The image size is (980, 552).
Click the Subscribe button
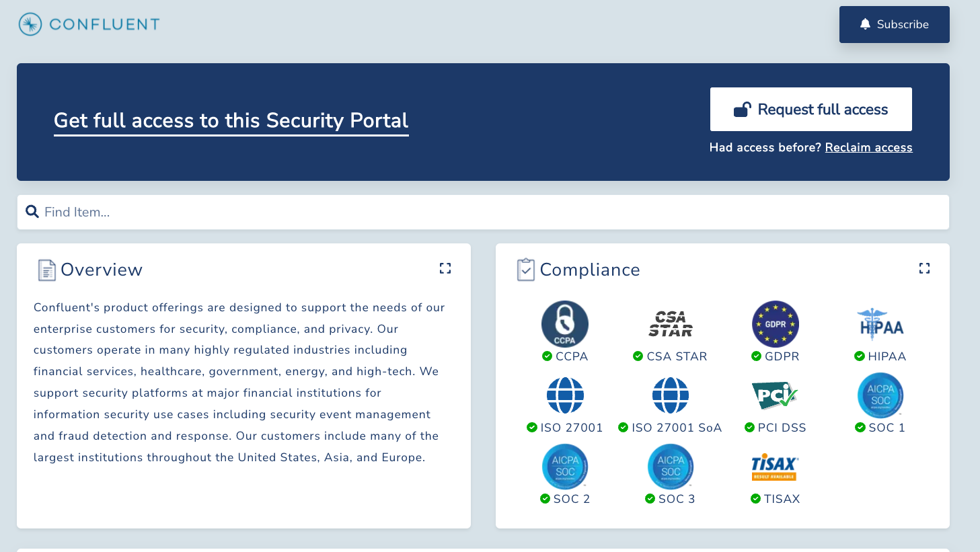point(895,24)
